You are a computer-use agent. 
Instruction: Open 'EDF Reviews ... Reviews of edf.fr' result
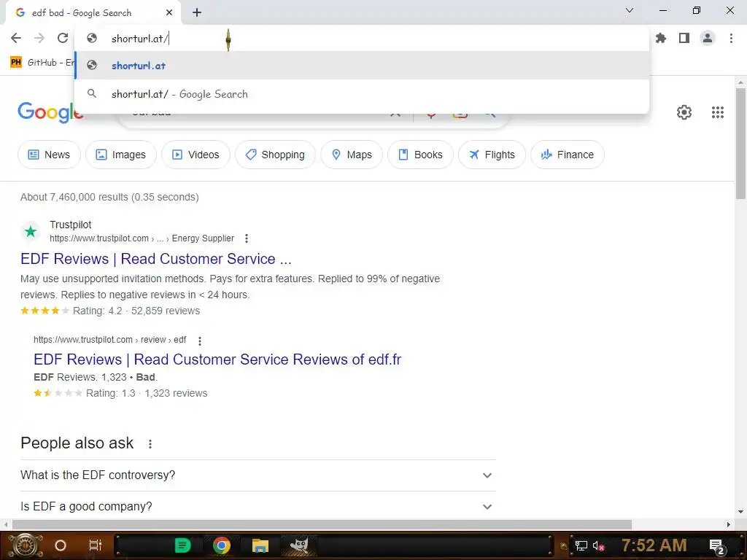tap(217, 359)
